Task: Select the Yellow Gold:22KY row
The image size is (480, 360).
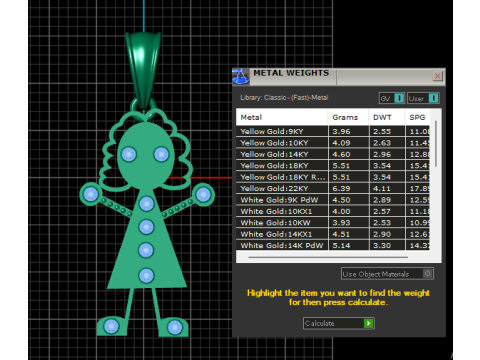Action: (333, 188)
